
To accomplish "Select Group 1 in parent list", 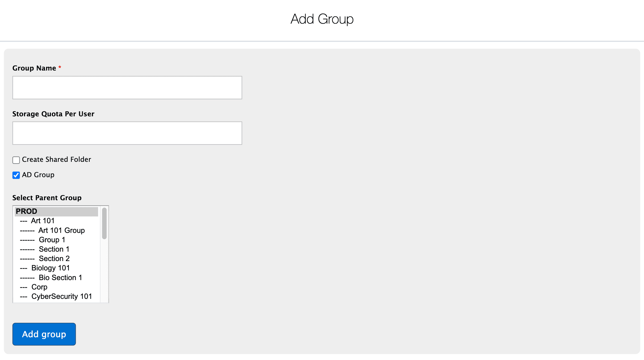I will tap(52, 240).
